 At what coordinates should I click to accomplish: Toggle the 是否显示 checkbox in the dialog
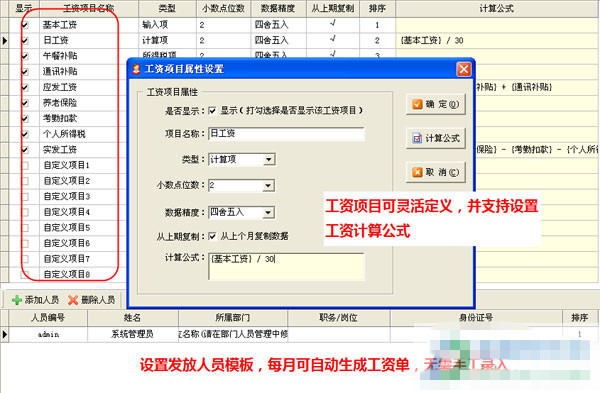[x=212, y=111]
